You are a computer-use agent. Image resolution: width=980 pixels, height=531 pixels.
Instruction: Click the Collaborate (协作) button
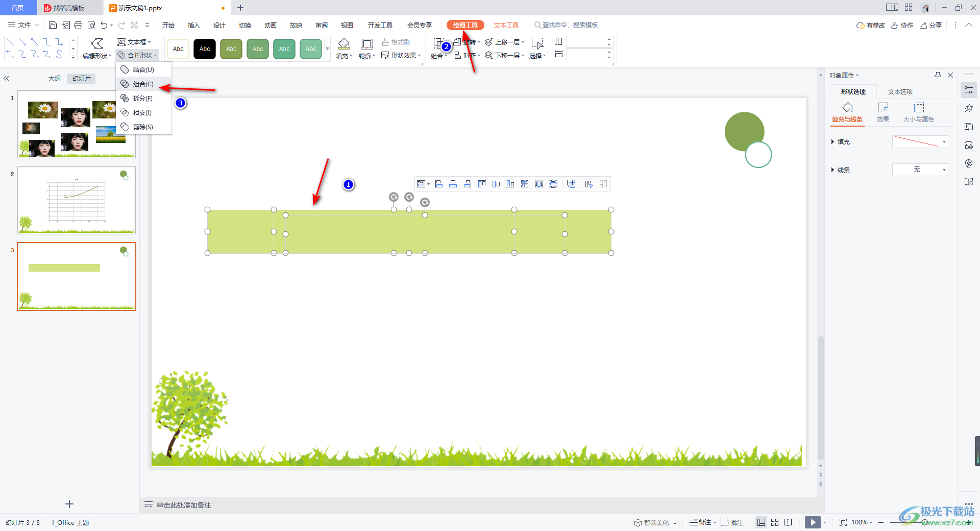tap(902, 25)
